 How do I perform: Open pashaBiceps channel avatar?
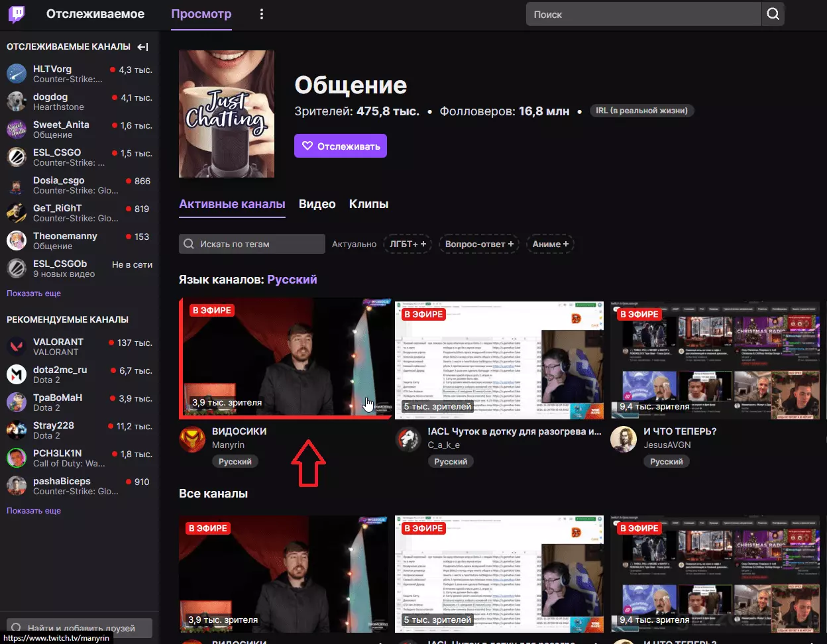(x=17, y=486)
